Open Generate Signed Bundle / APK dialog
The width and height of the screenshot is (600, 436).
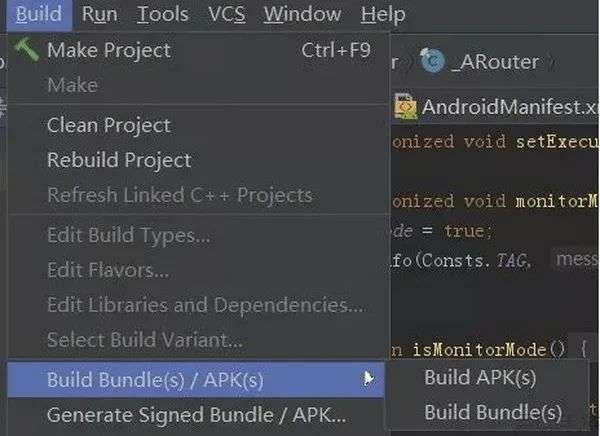tap(196, 415)
